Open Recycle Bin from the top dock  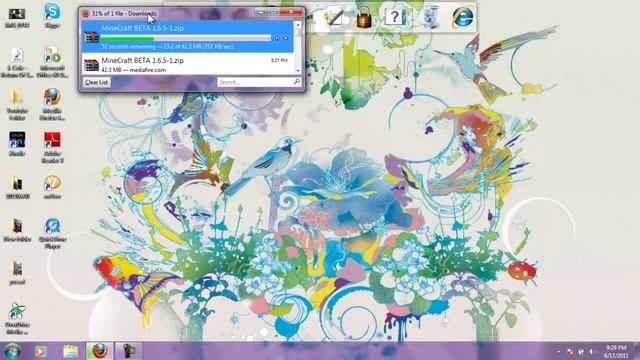coord(430,17)
